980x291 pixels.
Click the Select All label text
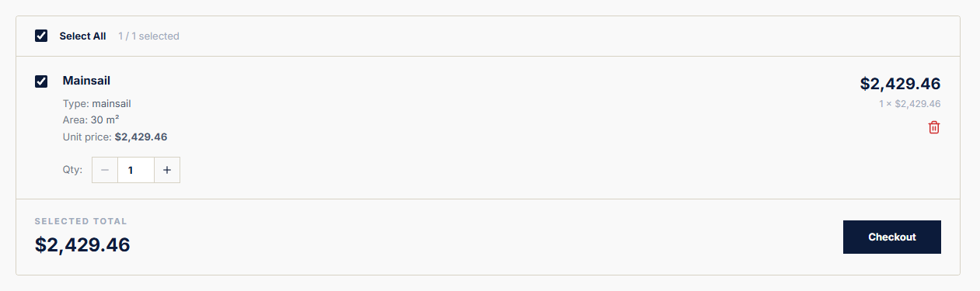[82, 36]
